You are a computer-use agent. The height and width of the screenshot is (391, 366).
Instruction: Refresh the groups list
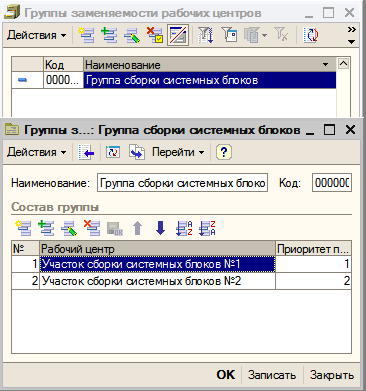(311, 35)
